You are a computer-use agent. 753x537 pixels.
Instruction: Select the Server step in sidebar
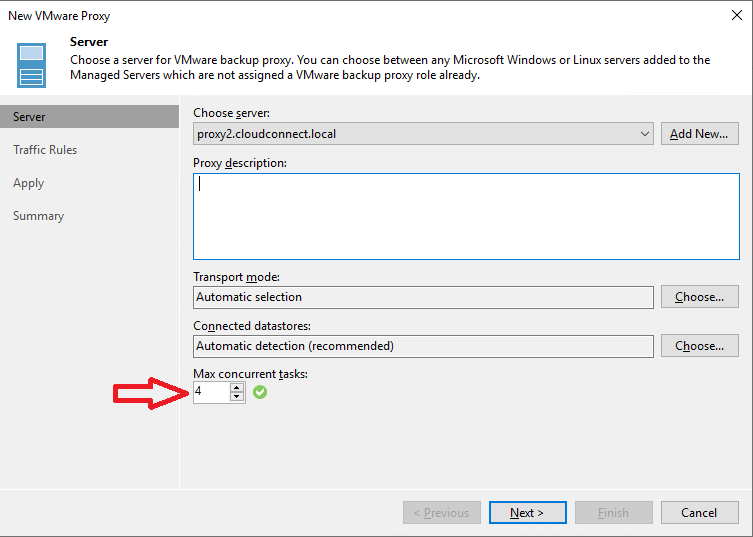point(89,117)
